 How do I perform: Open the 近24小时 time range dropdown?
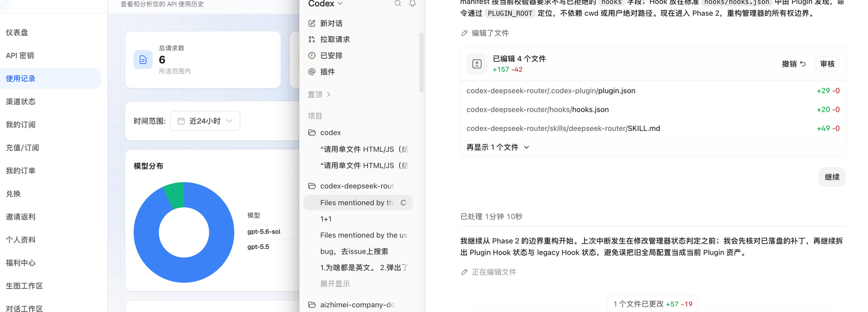[x=205, y=121]
